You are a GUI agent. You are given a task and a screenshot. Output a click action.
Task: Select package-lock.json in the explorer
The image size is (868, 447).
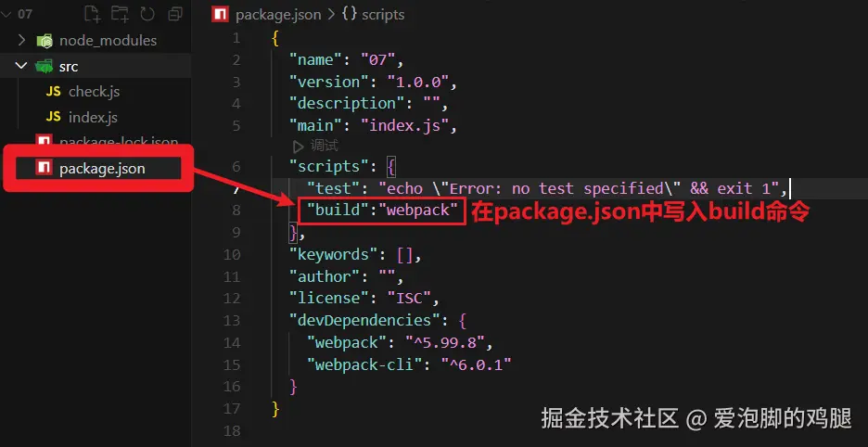[x=119, y=142]
